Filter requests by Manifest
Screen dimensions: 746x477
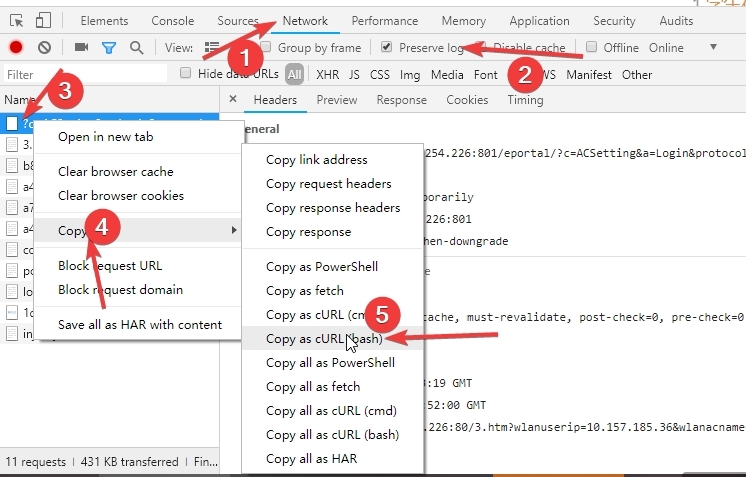(x=589, y=75)
